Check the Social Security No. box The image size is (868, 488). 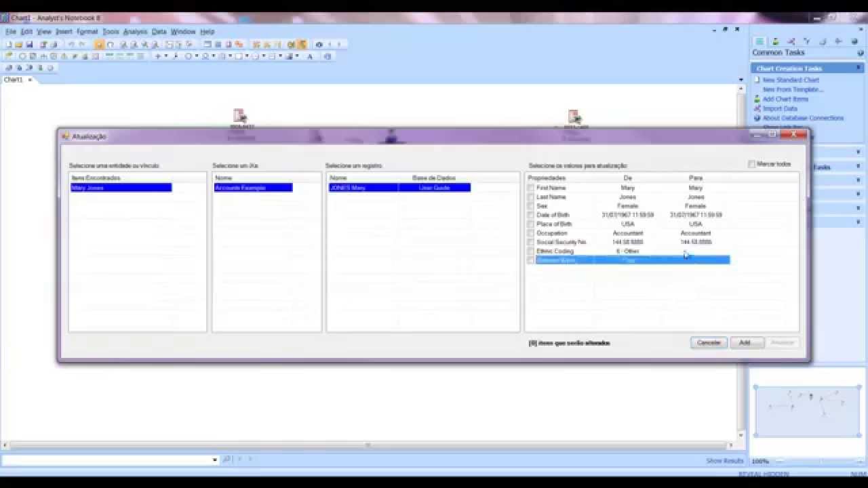click(x=530, y=242)
